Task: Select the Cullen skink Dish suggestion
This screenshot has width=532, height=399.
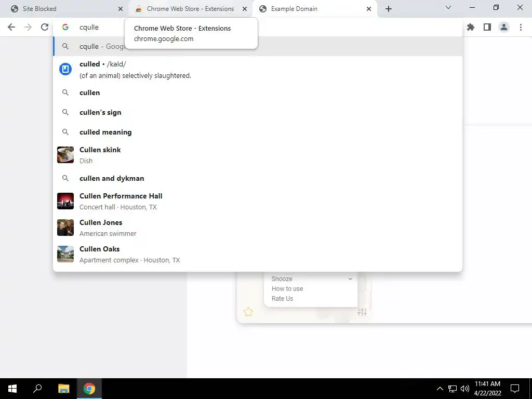Action: (258, 155)
